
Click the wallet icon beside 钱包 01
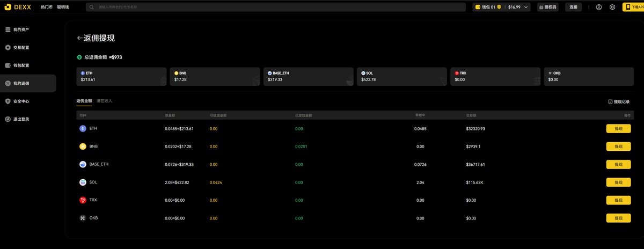[x=478, y=7]
